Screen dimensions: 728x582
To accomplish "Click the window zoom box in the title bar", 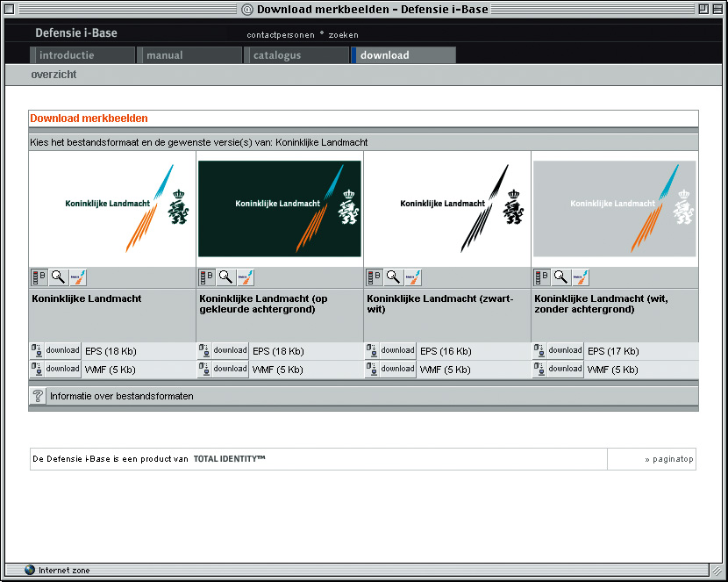I will [703, 9].
